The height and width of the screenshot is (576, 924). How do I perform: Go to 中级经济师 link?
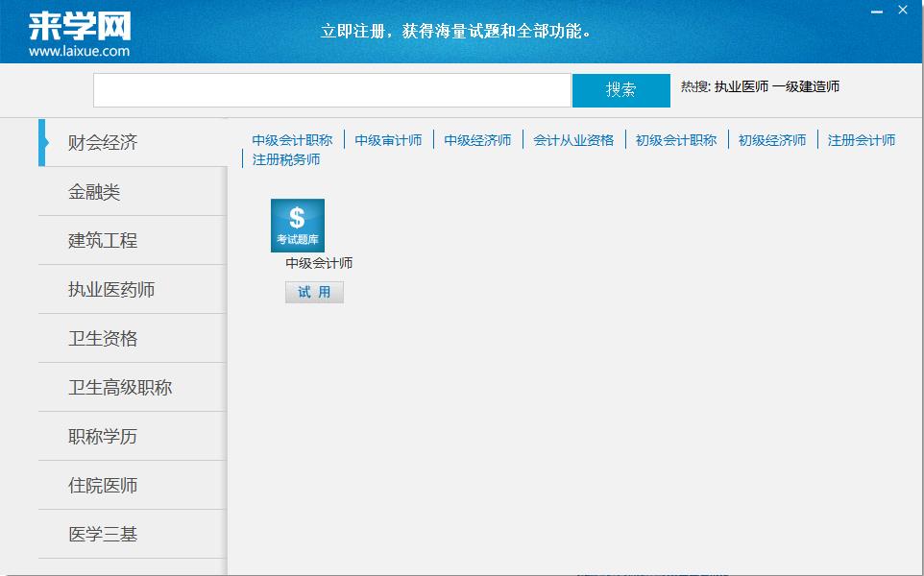point(478,140)
